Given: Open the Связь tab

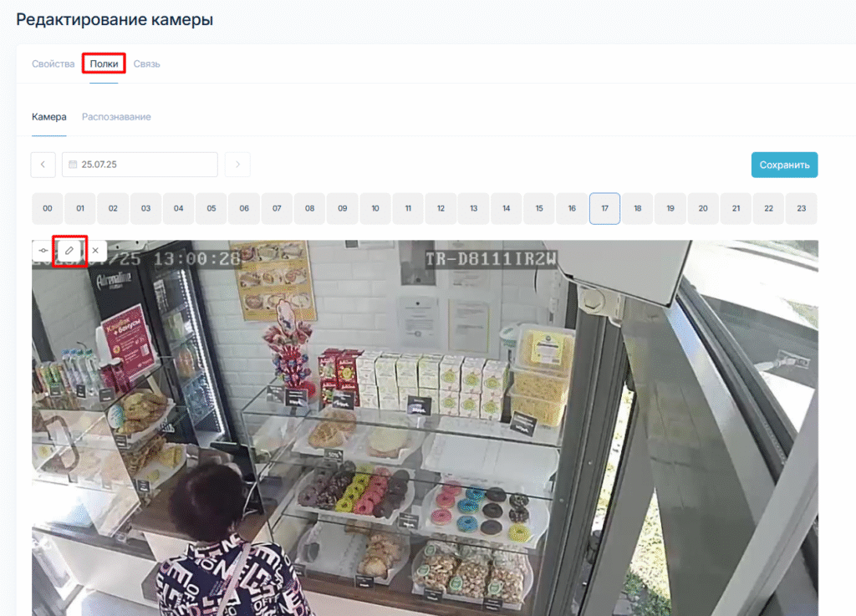Looking at the screenshot, I should [x=147, y=64].
